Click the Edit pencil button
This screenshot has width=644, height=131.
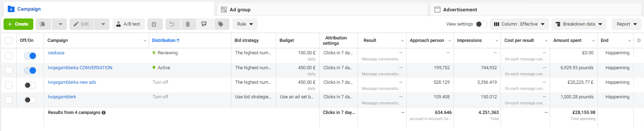81,24
